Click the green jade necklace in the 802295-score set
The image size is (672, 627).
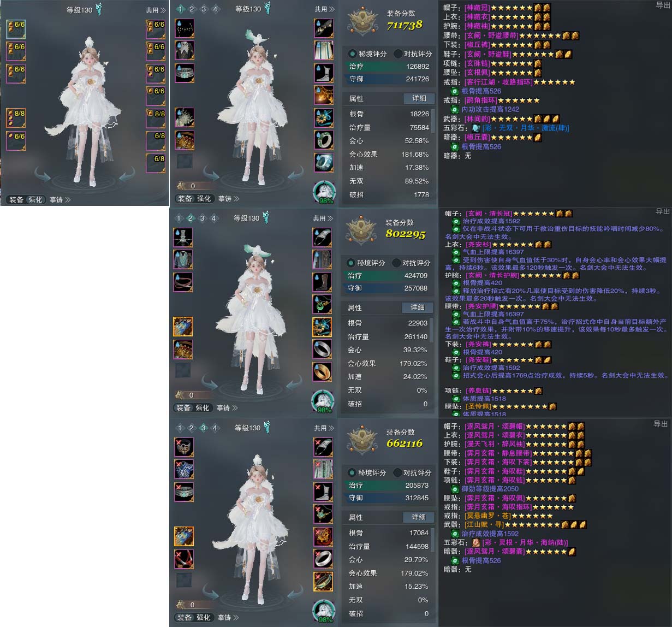(322, 305)
